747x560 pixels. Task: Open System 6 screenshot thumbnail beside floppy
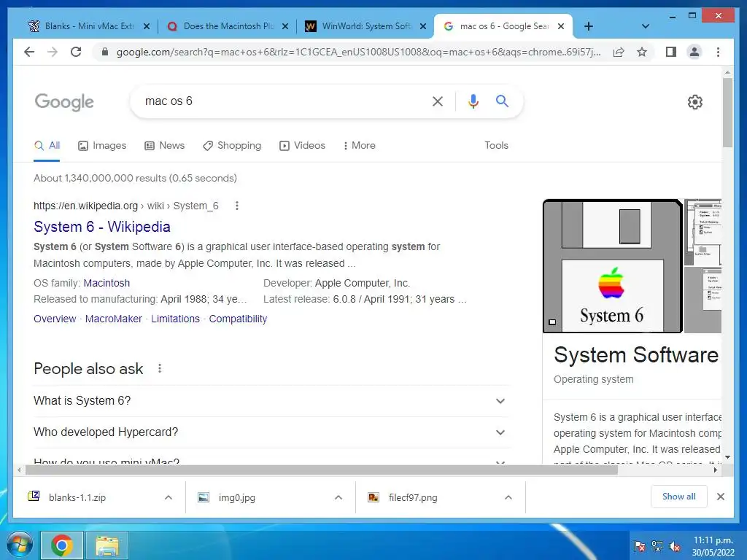(703, 232)
